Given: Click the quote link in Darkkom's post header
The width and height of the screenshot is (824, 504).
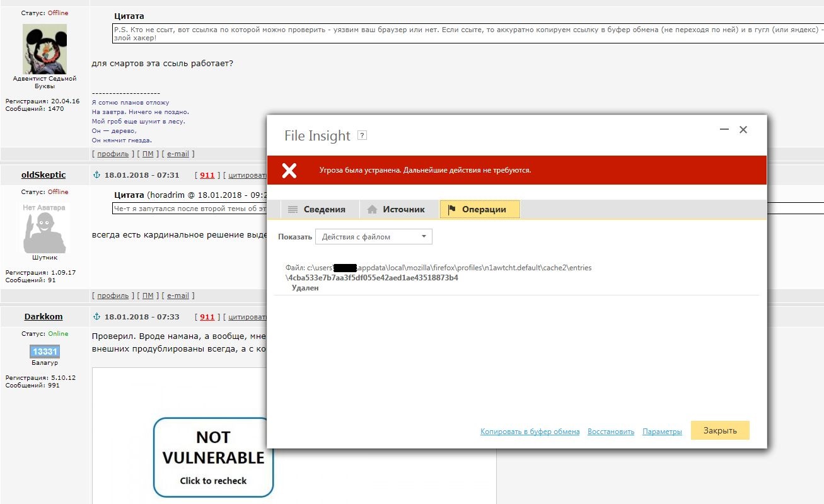Looking at the screenshot, I should (x=248, y=317).
